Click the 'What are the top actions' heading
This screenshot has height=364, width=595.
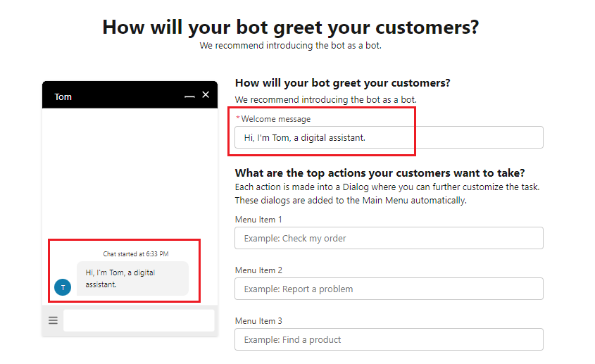pyautogui.click(x=380, y=173)
